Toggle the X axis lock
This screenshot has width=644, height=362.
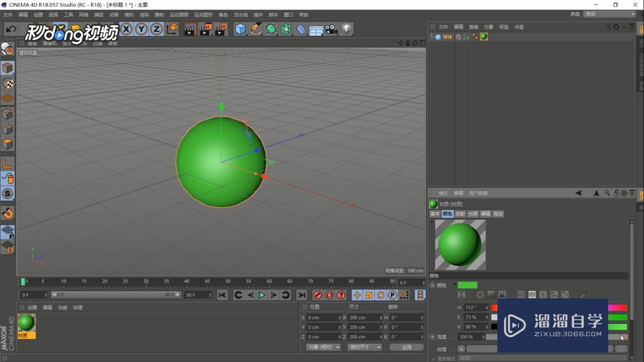point(126,29)
